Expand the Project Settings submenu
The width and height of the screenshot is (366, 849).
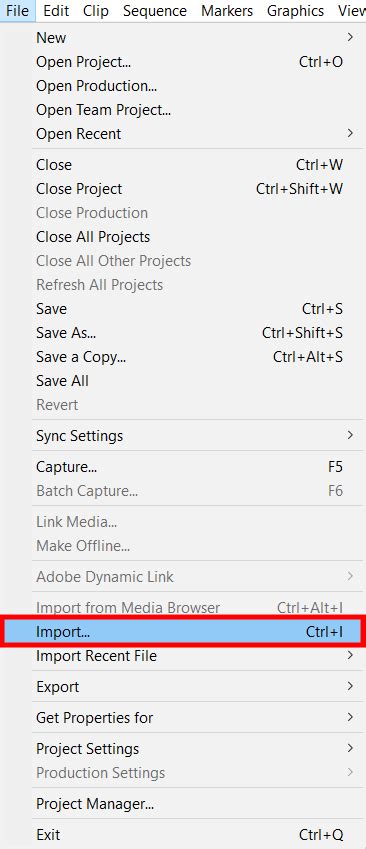click(x=194, y=749)
